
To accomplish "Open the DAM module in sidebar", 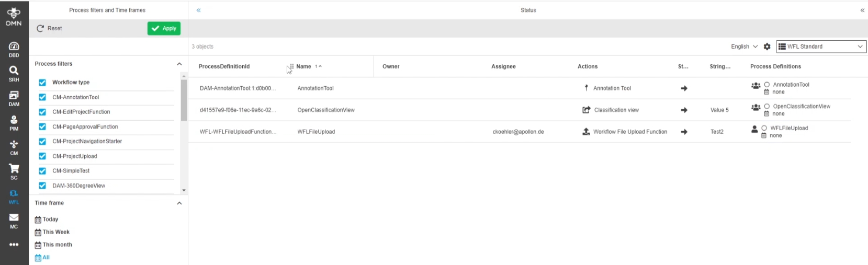I will pos(14,98).
